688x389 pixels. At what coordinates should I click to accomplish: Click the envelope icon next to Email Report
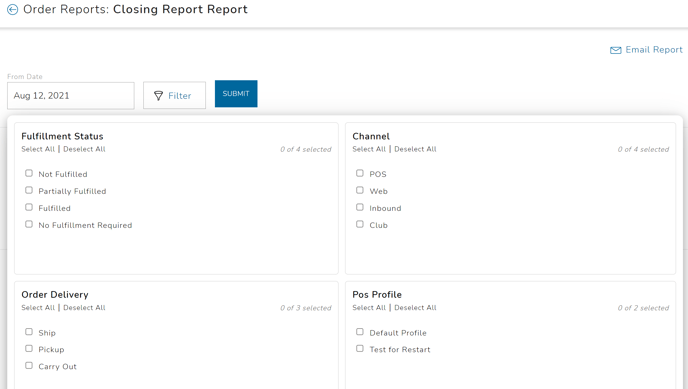[616, 50]
